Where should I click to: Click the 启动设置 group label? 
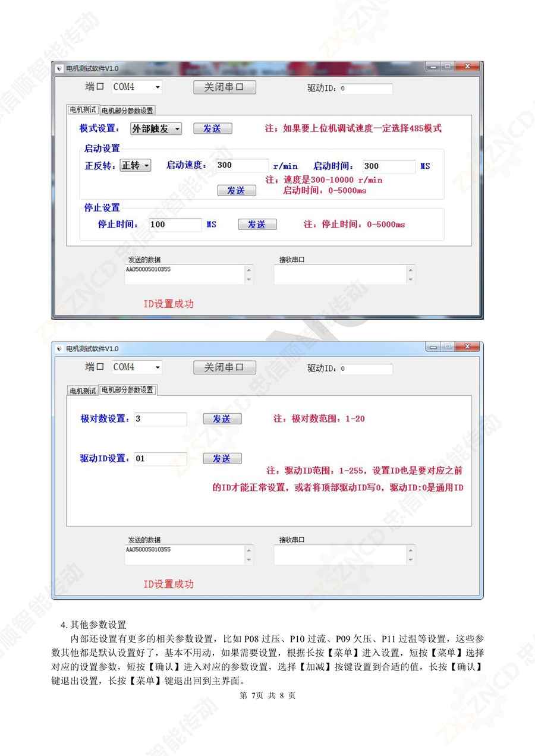(x=102, y=149)
